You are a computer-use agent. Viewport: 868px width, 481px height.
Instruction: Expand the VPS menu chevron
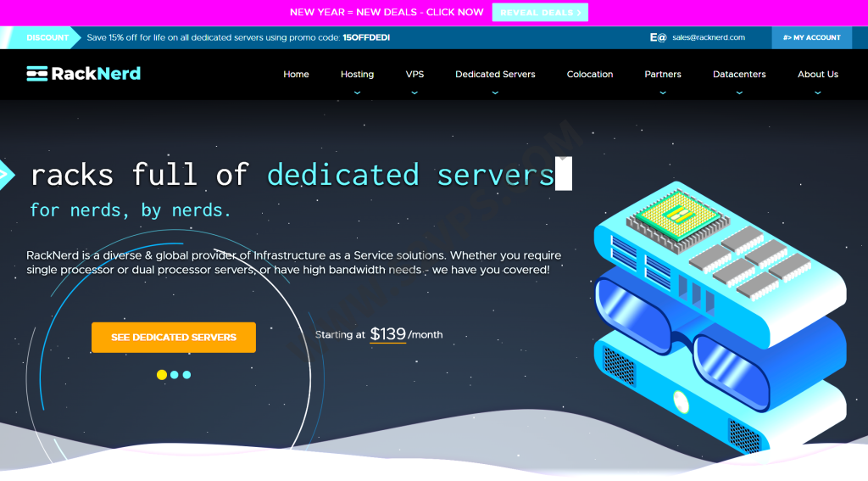tap(415, 93)
